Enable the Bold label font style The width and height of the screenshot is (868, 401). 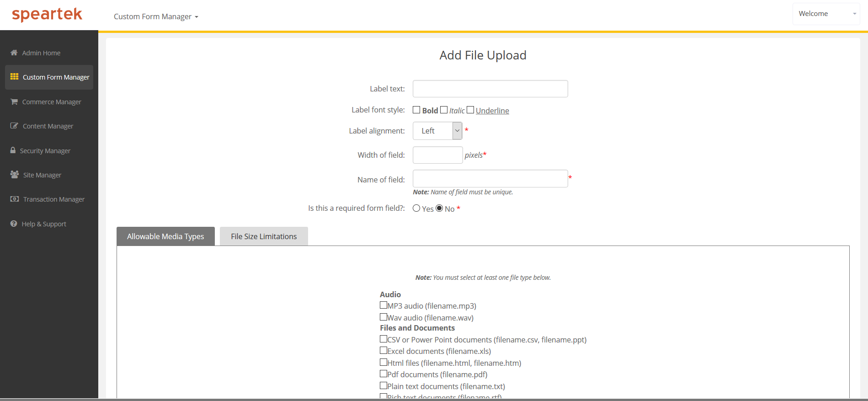[x=416, y=110]
